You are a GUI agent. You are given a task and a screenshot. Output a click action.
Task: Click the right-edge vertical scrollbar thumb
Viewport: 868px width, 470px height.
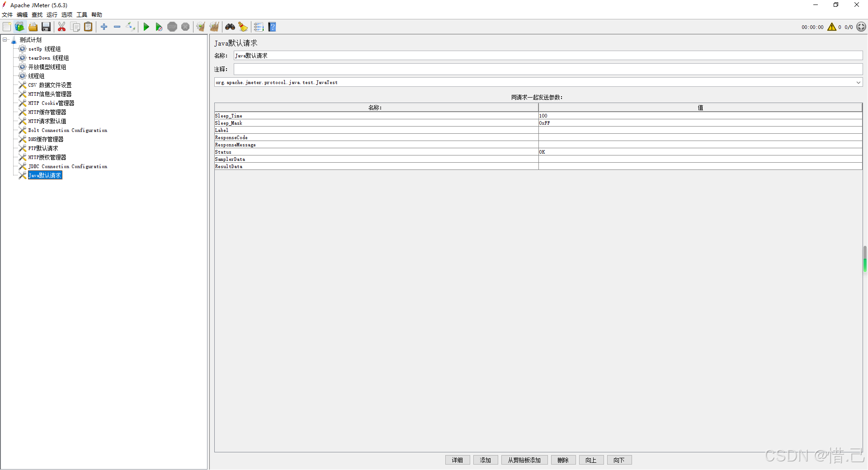[865, 259]
